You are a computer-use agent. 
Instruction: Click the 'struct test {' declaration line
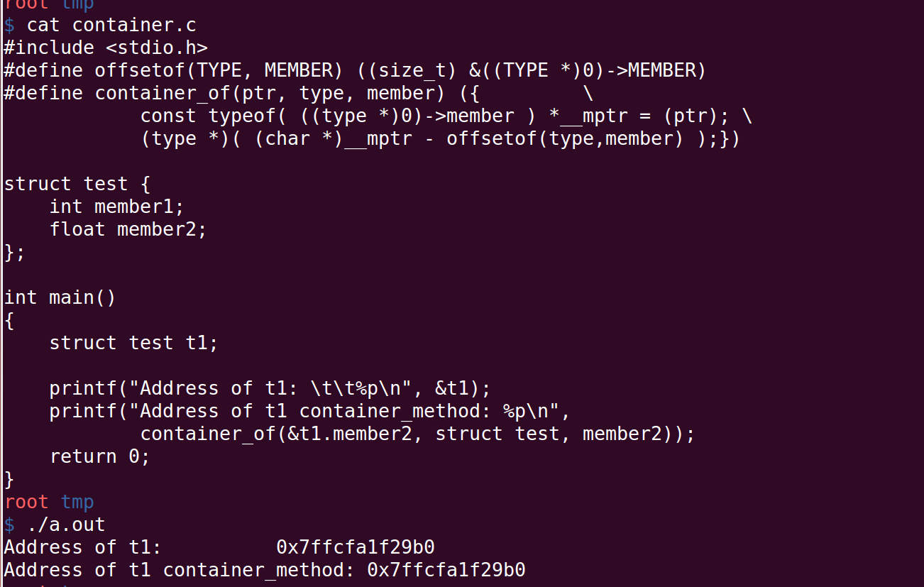[x=77, y=184]
